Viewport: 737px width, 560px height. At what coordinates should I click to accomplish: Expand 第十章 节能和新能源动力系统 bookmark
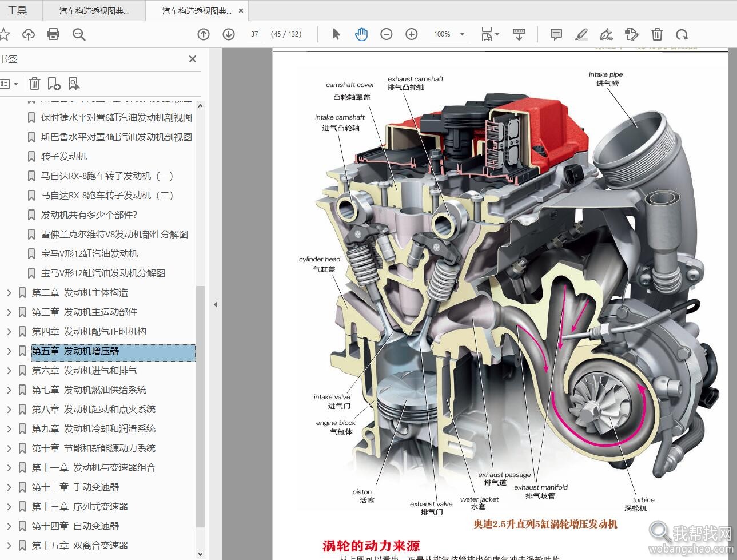(x=9, y=448)
